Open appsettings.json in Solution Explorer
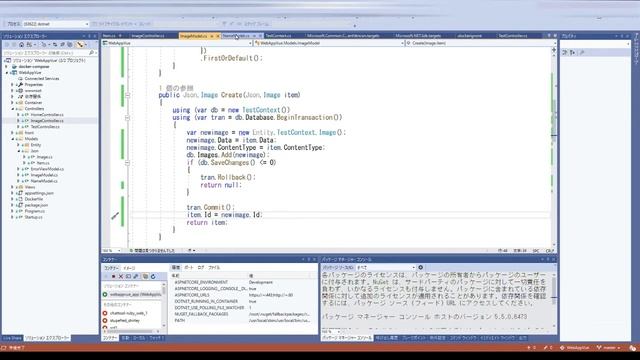 pos(39,193)
